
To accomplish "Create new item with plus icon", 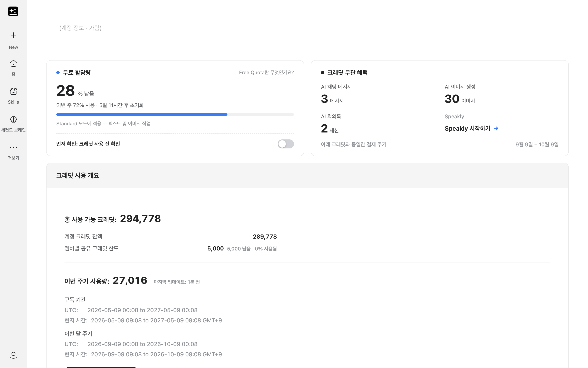I will [13, 35].
